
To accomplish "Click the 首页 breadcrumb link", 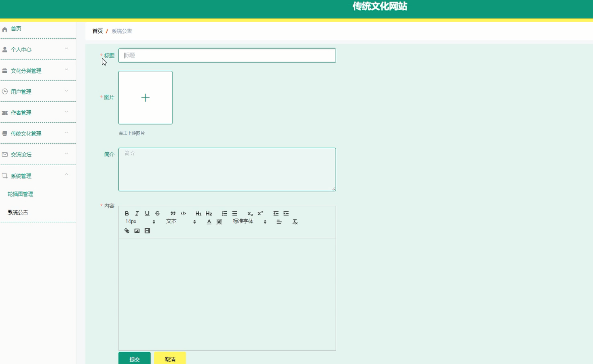I will pyautogui.click(x=97, y=31).
